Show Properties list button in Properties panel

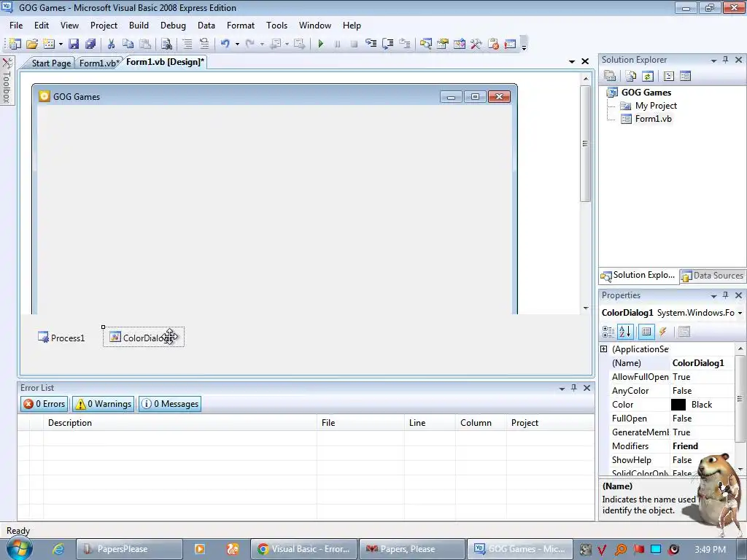646,332
